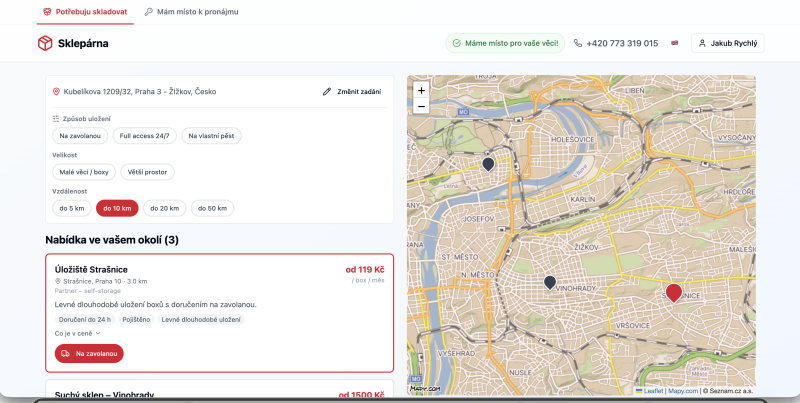Open the 'Potřebuji skladovat' tab
Image resolution: width=800 pixels, height=403 pixels.
[85, 12]
